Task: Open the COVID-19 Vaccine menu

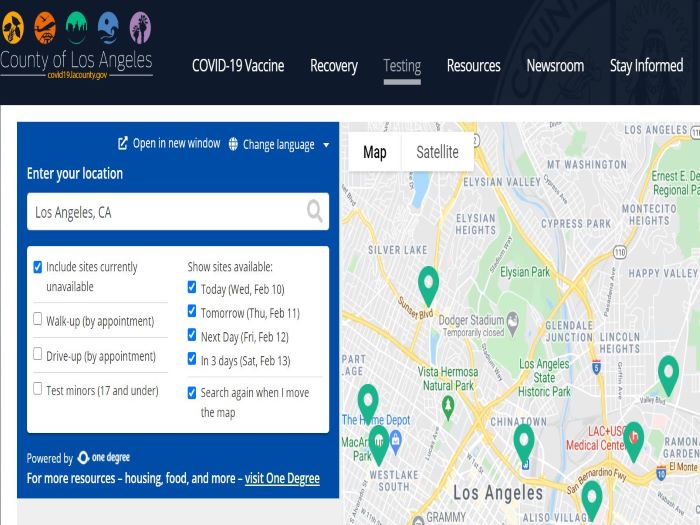Action: [x=238, y=66]
